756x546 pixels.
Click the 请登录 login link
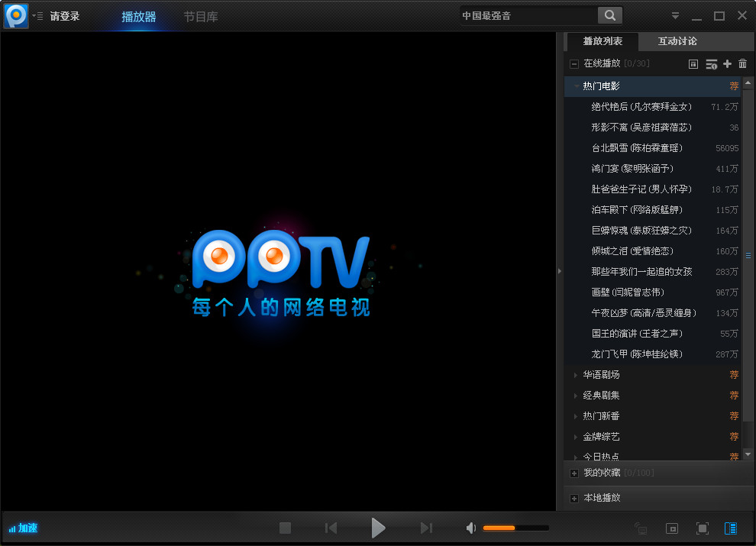click(x=65, y=16)
